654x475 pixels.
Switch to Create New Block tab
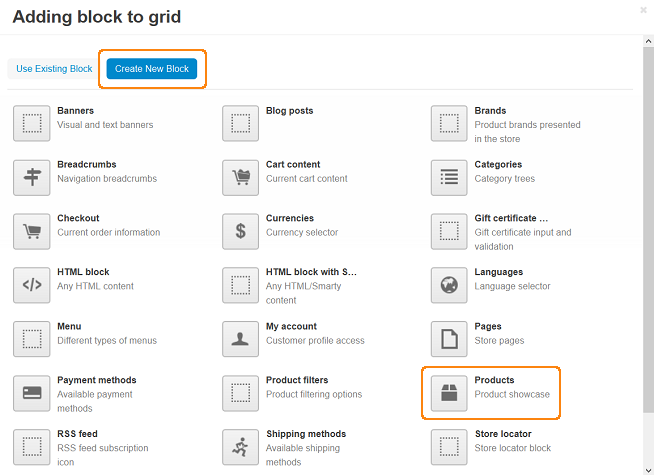pos(152,69)
